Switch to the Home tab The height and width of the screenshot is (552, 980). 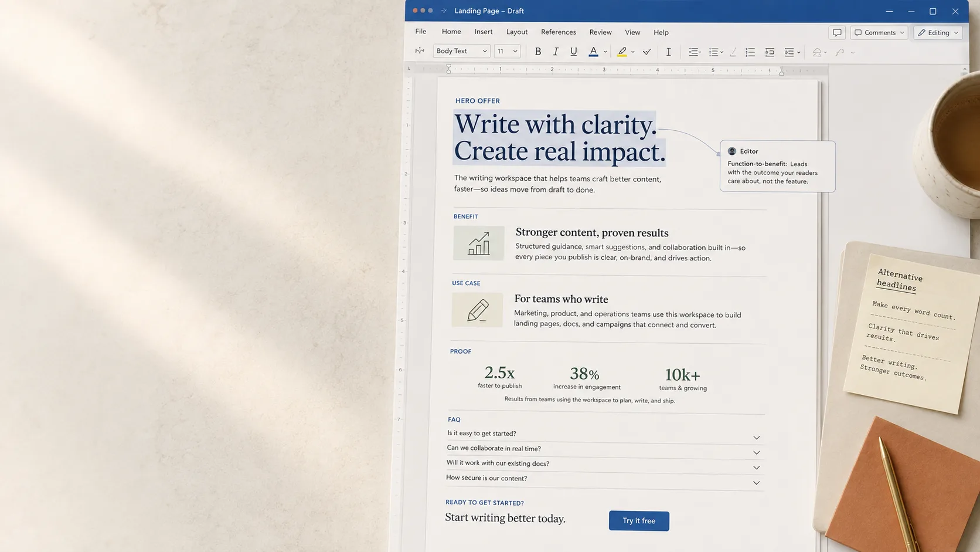[451, 32]
